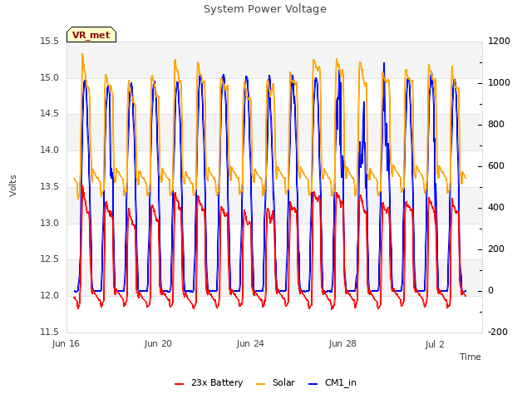Click the Jun 20 x-axis tick label
Screen dimensions: 532x399
coord(158,343)
